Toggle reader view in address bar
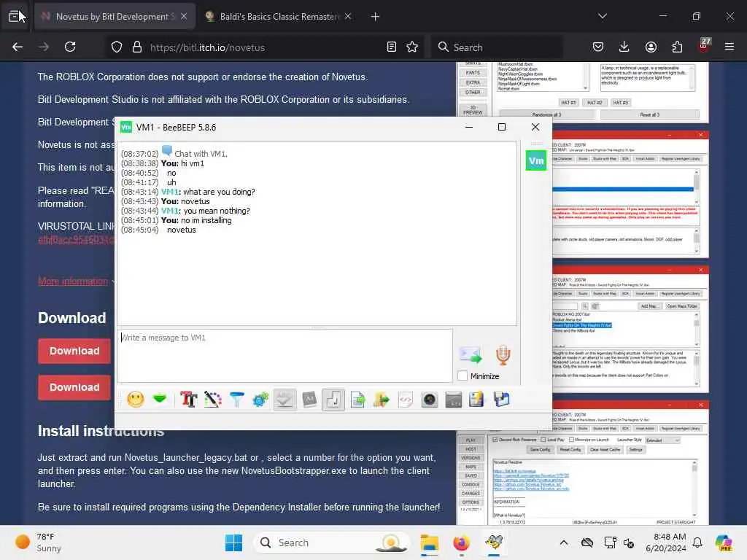This screenshot has width=747, height=560. 392,47
